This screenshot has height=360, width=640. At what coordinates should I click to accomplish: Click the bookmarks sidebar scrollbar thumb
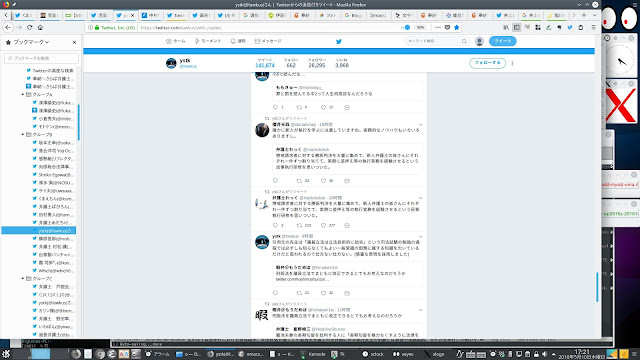pyautogui.click(x=78, y=122)
